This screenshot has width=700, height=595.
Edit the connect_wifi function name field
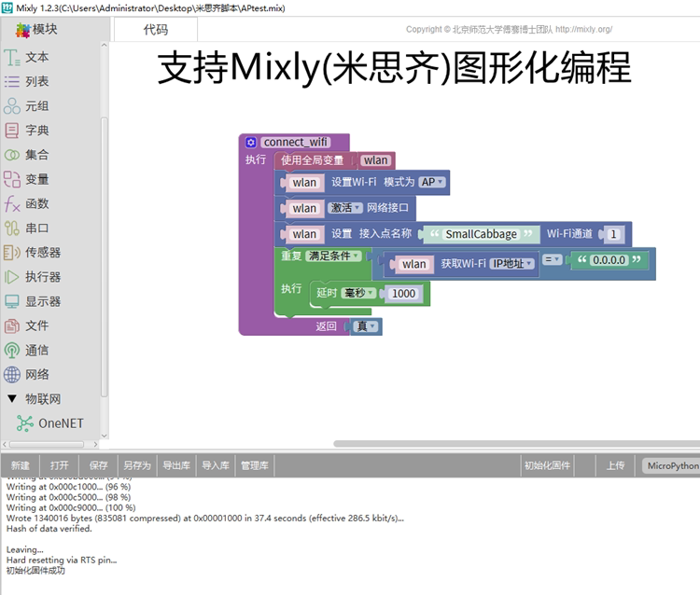point(296,143)
